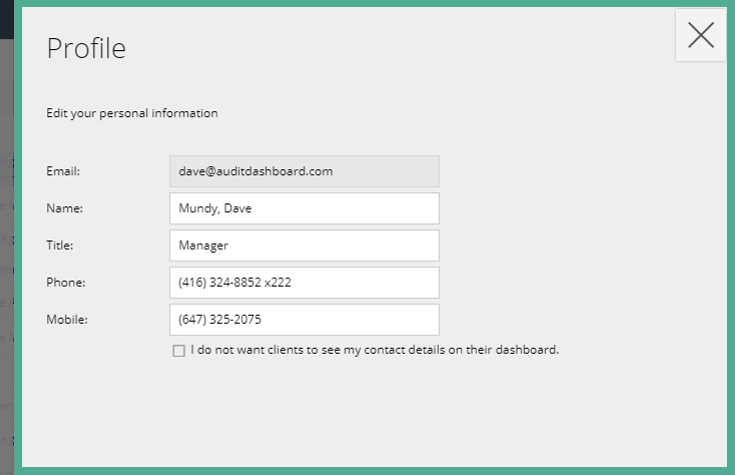Click the Mobile: field label
735x475 pixels.
pos(67,320)
